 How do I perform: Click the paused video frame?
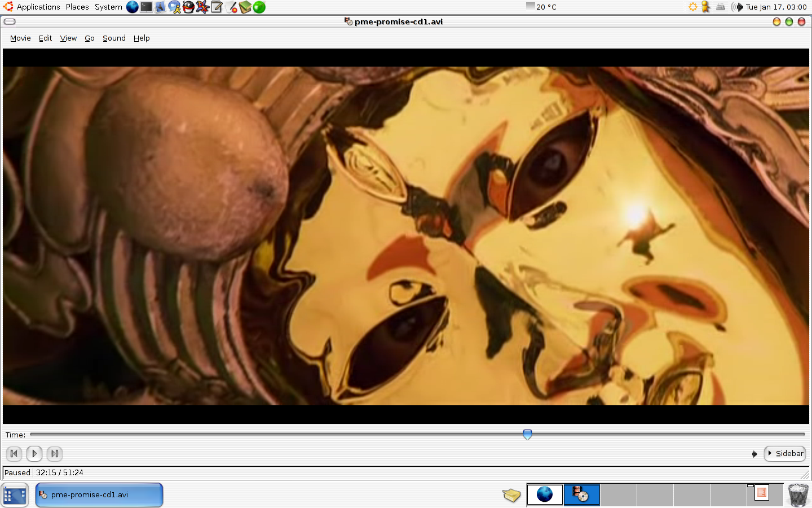click(x=406, y=236)
